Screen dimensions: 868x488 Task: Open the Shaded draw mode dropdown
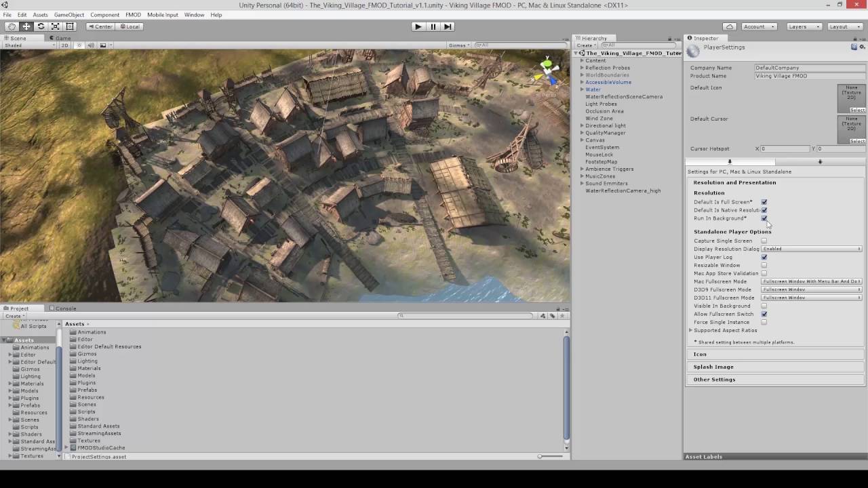tap(29, 45)
